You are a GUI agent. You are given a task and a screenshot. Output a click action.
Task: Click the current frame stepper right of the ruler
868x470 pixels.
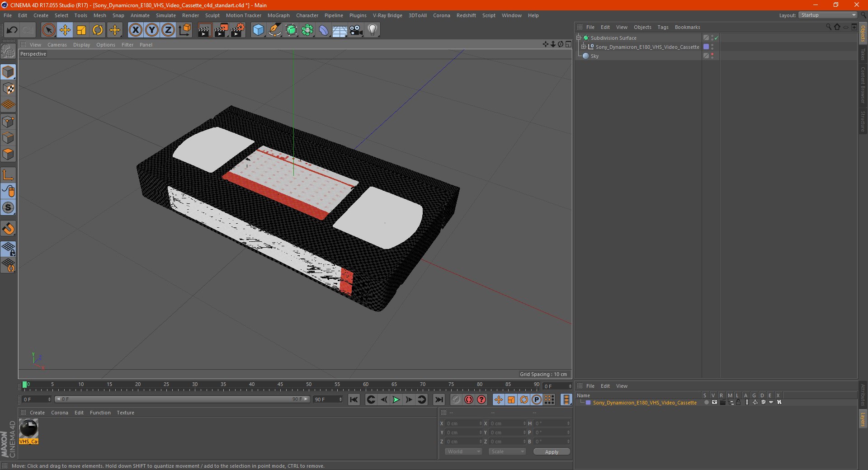tap(570, 386)
